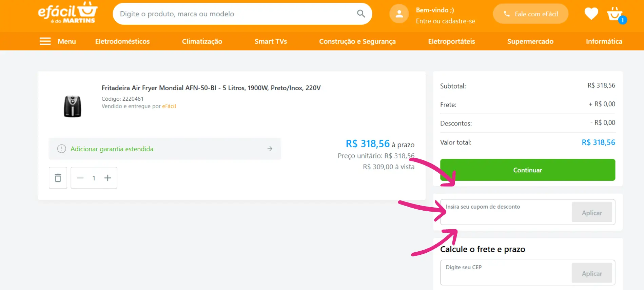Click the 'R$ 309,00 à vista' price
This screenshot has width=644, height=290.
[389, 167]
